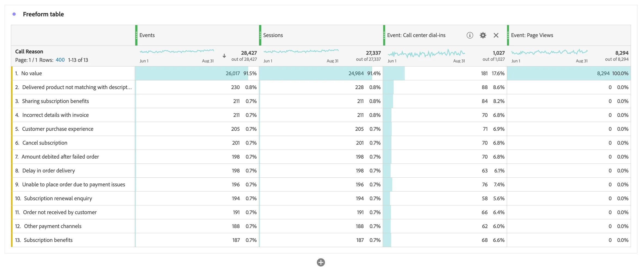Select the No value row
This screenshot has width=644, height=267.
coord(73,73)
